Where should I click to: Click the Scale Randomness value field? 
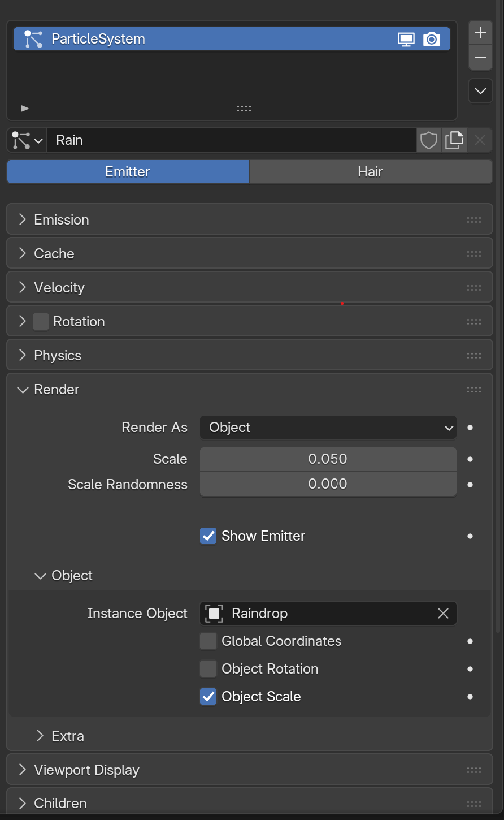tap(328, 484)
